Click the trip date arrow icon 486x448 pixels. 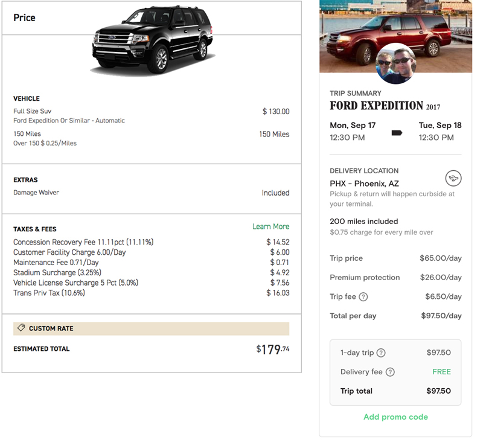point(397,133)
